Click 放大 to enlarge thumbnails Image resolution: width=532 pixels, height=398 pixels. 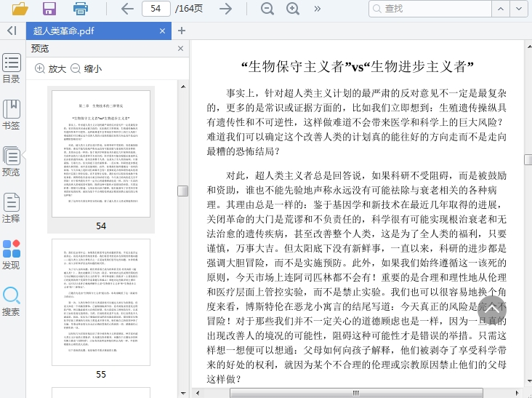click(x=50, y=69)
